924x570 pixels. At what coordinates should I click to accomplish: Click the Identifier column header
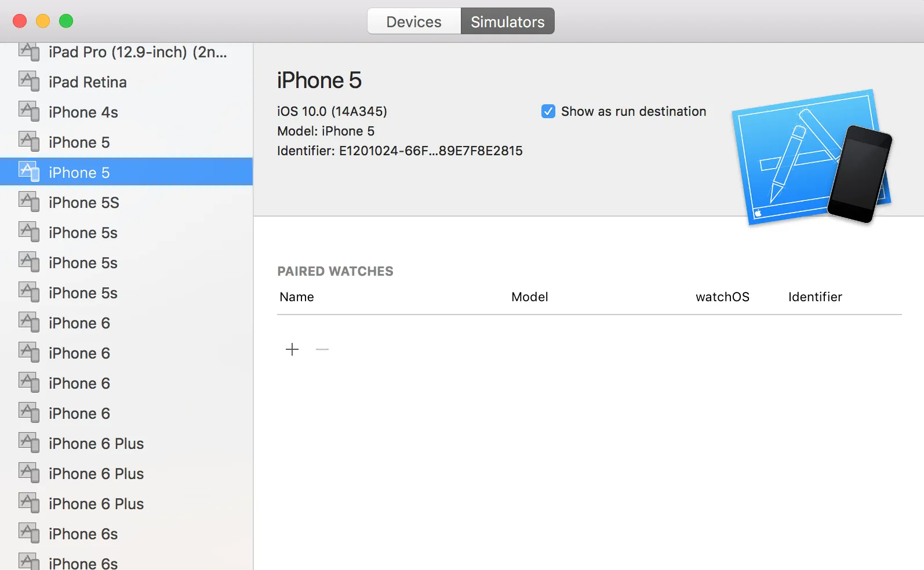pyautogui.click(x=815, y=297)
